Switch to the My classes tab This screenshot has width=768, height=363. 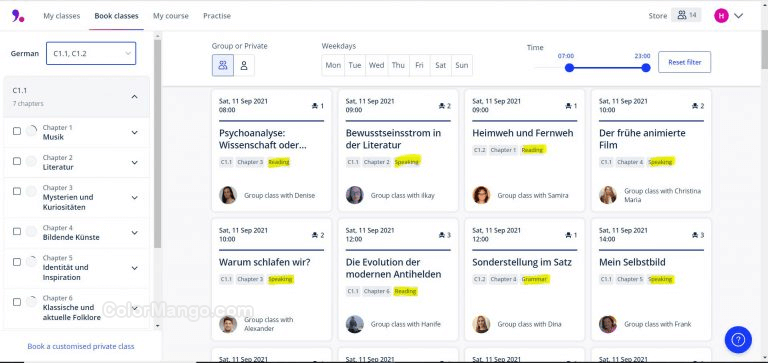point(61,16)
